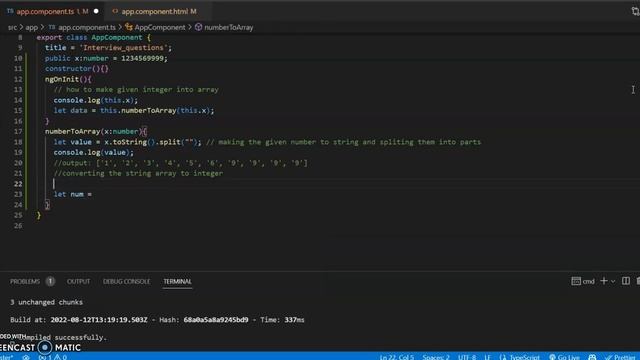
Task: Select the Terminal panel tab
Action: 177,281
